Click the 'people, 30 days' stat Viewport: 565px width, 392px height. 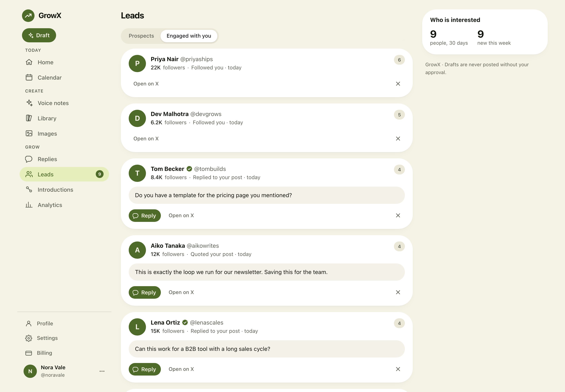449,38
